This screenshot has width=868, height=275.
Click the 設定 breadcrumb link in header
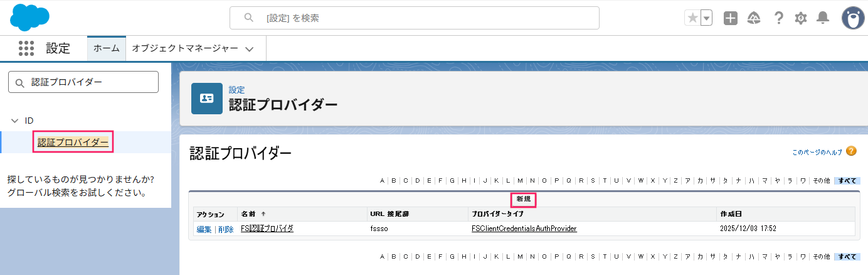(x=236, y=90)
